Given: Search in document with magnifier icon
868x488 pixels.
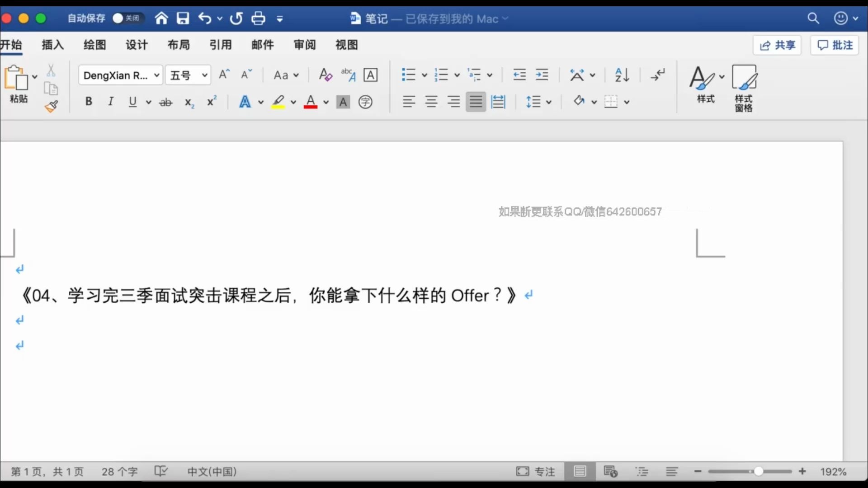Looking at the screenshot, I should click(813, 18).
